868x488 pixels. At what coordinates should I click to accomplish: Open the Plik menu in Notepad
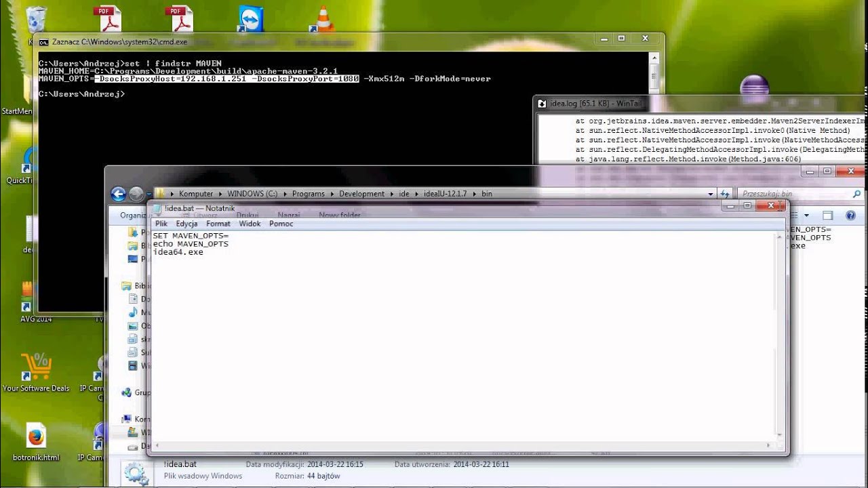(161, 224)
